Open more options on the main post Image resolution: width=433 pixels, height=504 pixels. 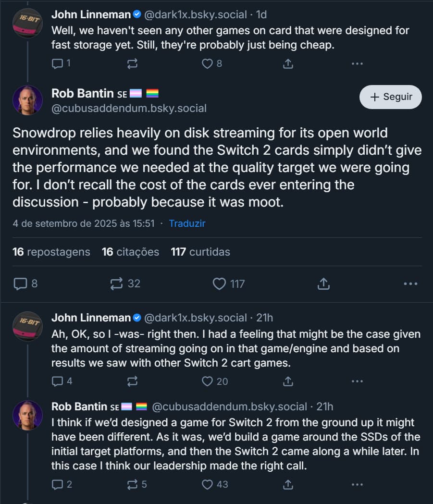410,284
